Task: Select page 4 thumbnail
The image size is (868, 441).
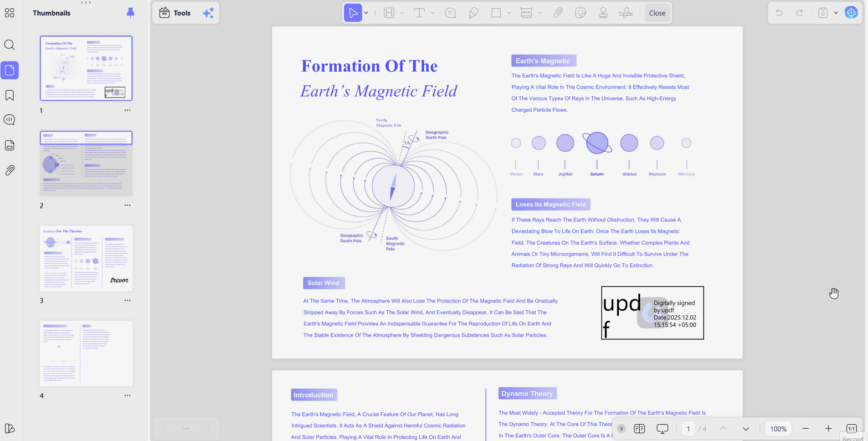Action: (x=86, y=354)
